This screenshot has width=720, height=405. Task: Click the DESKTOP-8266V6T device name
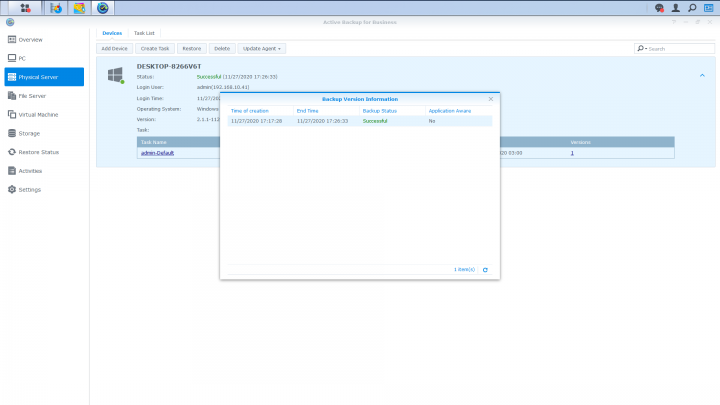[169, 66]
